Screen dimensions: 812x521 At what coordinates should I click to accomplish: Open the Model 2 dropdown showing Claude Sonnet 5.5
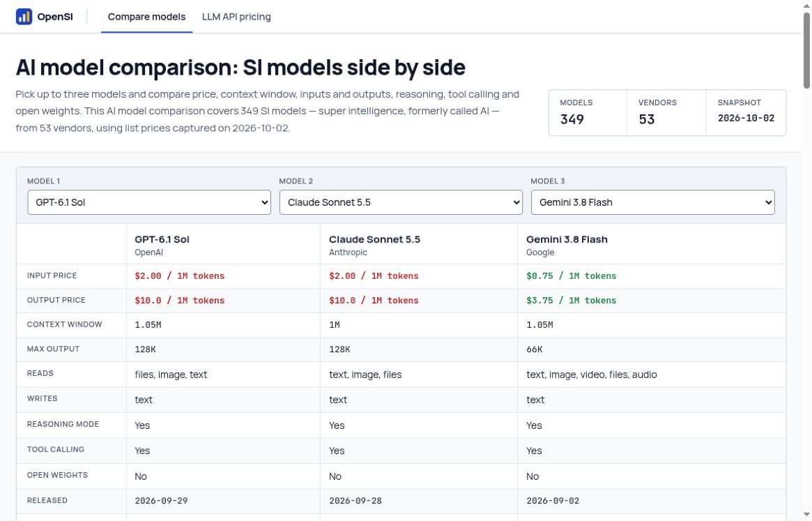[x=401, y=202]
